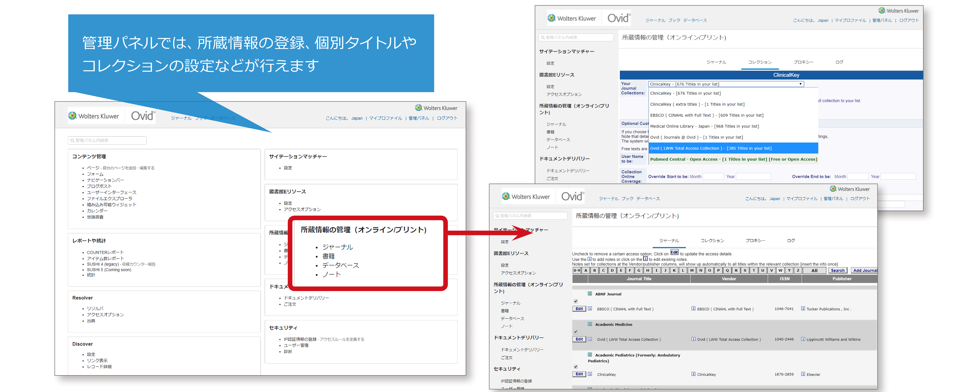Screen dimensions: 980x392
Task: Uncheck the Academic Medicine access checkbox
Action: coord(576,332)
